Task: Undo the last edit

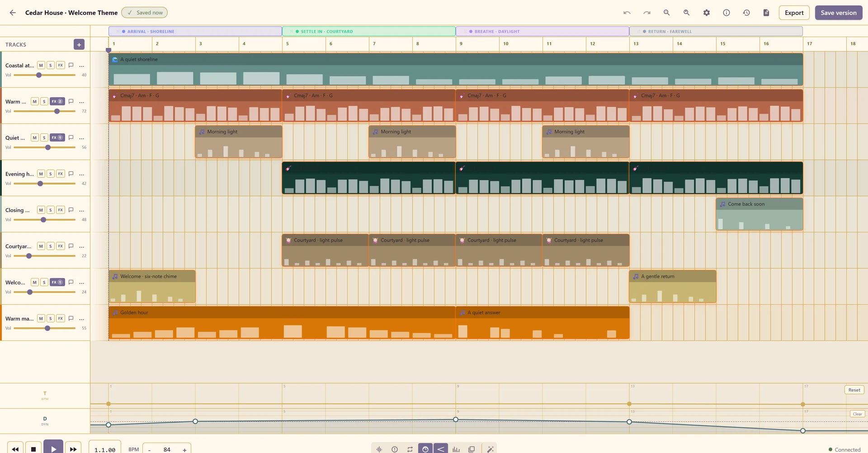Action: (627, 13)
